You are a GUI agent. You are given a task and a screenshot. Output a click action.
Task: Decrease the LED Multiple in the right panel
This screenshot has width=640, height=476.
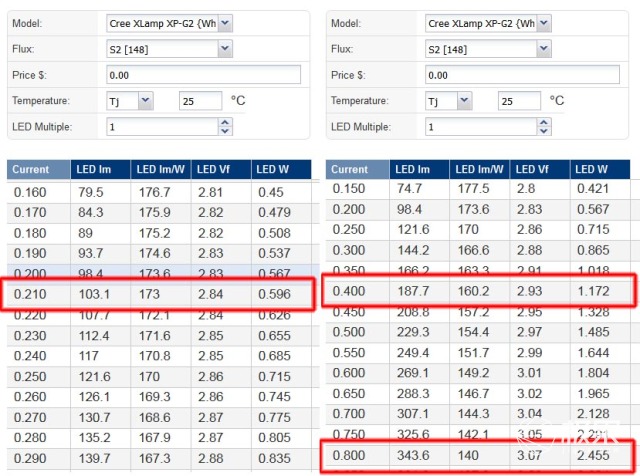[543, 132]
